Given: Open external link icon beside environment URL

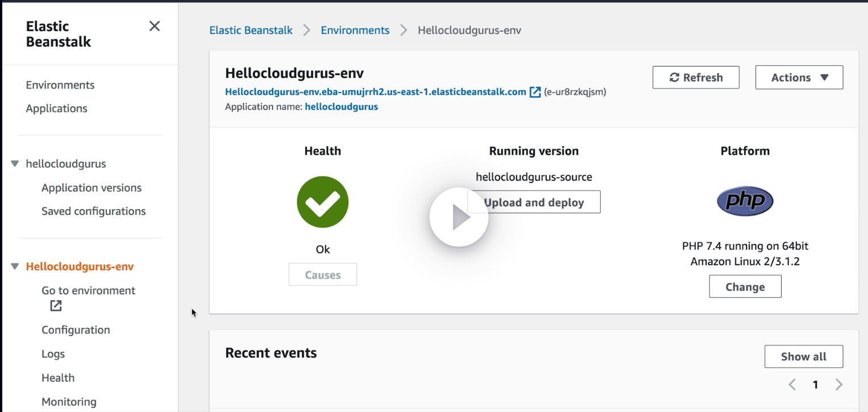Looking at the screenshot, I should [x=535, y=92].
